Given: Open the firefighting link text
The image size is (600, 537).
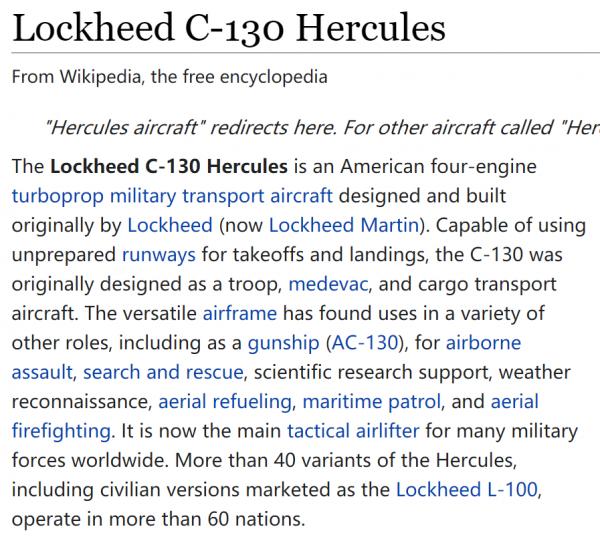Looking at the screenshot, I should [x=60, y=433].
